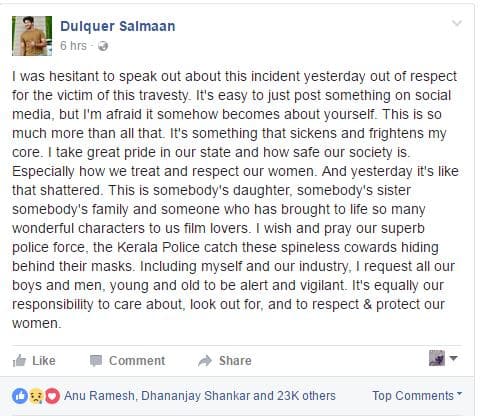Open post options chevron at top right
This screenshot has height=416, width=480.
(457, 23)
